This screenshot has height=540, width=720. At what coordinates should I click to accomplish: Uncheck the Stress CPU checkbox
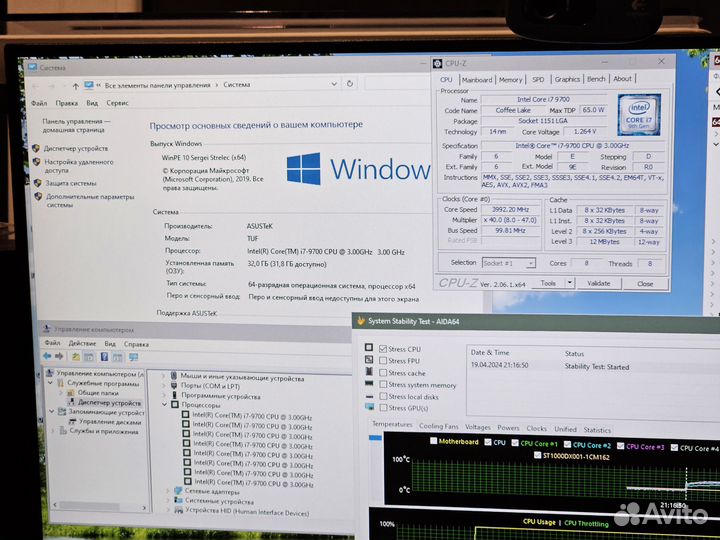point(383,349)
